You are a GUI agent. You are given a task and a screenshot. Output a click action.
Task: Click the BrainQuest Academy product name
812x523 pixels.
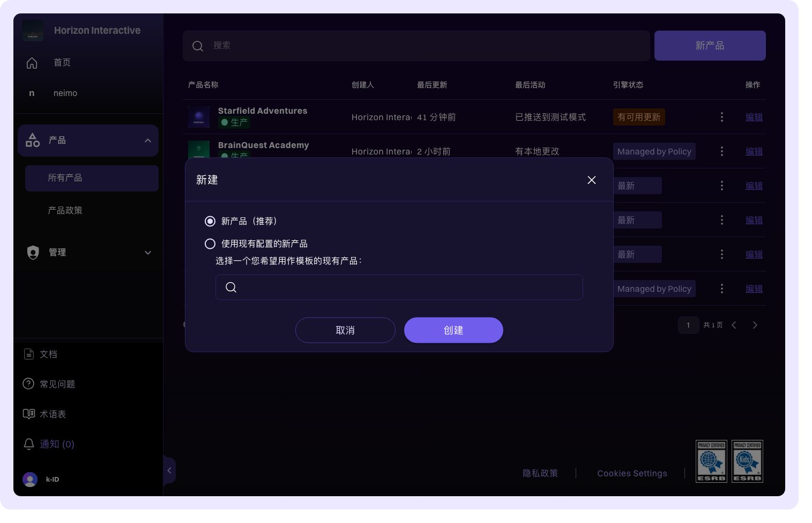pyautogui.click(x=263, y=145)
